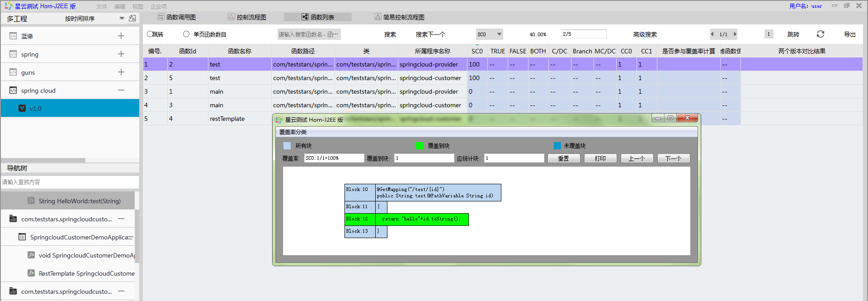Expand the spring project with plus
The image size is (868, 301).
[x=121, y=54]
